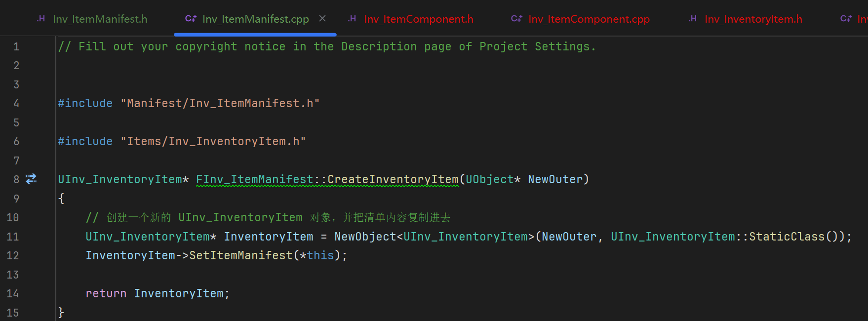The image size is (868, 321).
Task: Click line number 1 in the gutter
Action: pyautogui.click(x=16, y=46)
